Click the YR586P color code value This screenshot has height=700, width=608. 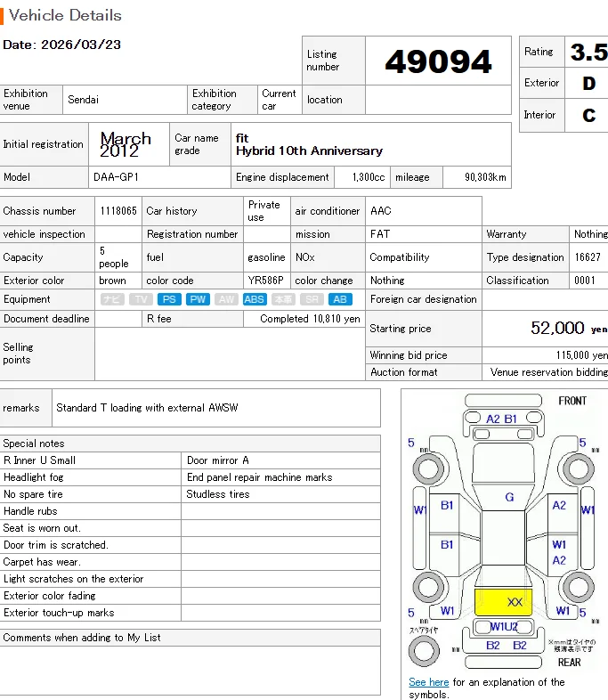click(x=265, y=281)
